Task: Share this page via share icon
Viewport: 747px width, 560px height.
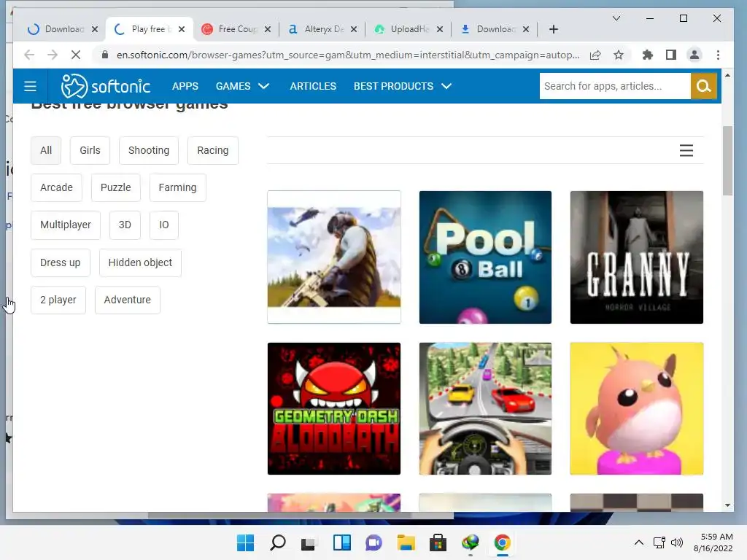Action: [595, 55]
